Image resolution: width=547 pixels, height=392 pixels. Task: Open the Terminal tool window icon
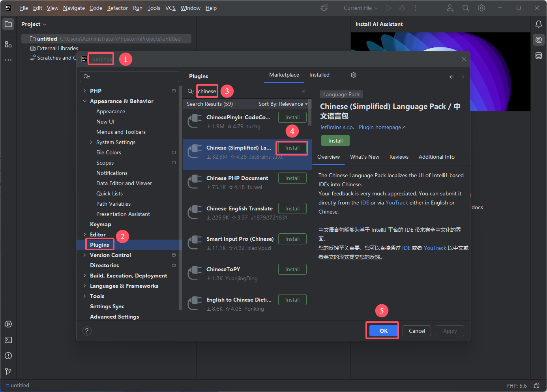tap(8, 340)
